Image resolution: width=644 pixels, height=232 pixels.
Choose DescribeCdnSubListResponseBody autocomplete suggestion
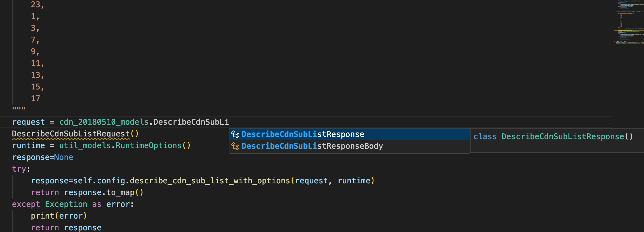pos(312,146)
